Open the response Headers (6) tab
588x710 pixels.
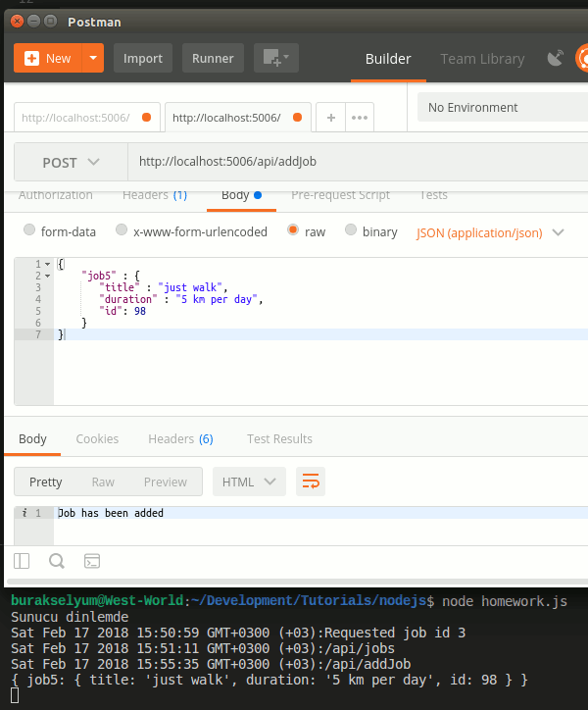pyautogui.click(x=180, y=438)
